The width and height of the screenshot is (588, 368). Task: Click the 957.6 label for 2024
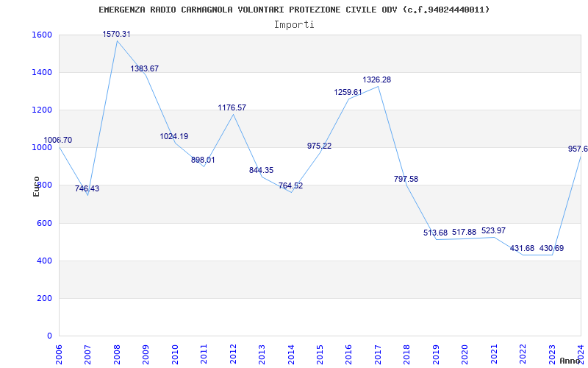click(x=578, y=149)
